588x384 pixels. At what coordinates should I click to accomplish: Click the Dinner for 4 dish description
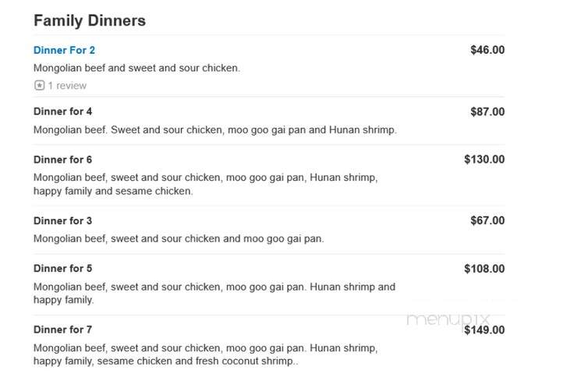215,130
